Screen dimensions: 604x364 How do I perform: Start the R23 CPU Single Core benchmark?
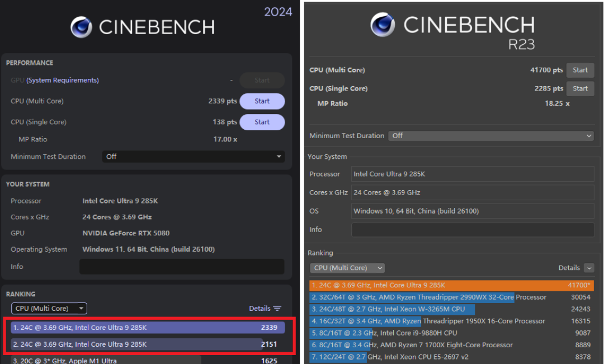click(x=580, y=88)
